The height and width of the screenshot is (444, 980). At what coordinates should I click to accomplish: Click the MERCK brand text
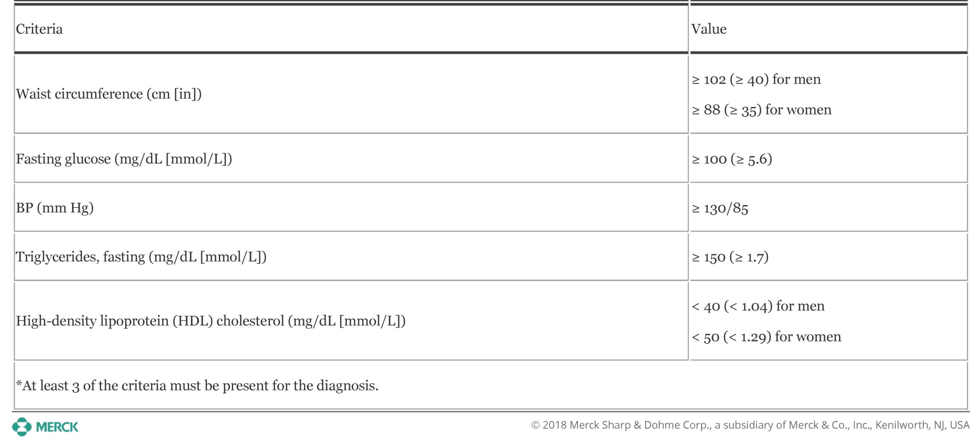coord(57,427)
